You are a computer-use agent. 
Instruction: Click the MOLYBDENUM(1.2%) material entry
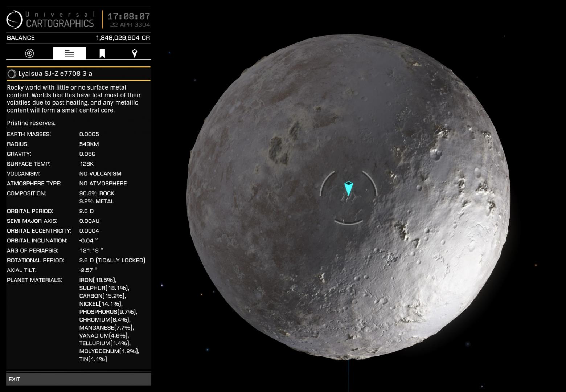coord(109,351)
